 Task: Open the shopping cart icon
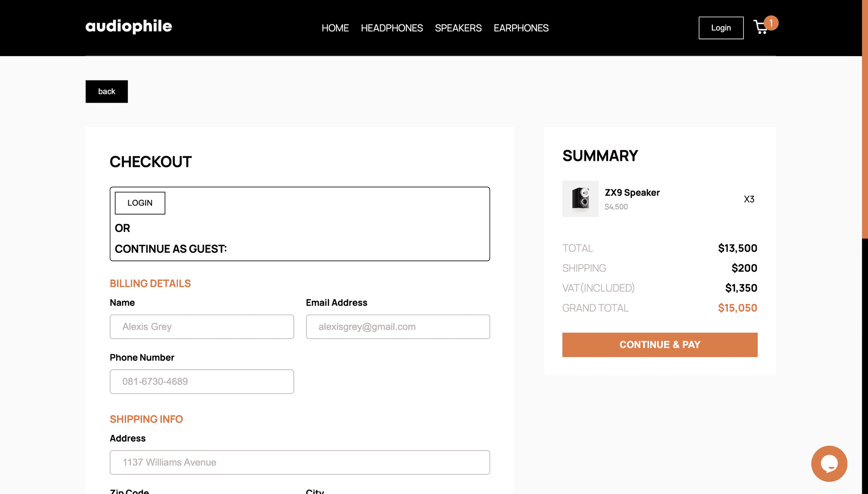[x=761, y=28]
